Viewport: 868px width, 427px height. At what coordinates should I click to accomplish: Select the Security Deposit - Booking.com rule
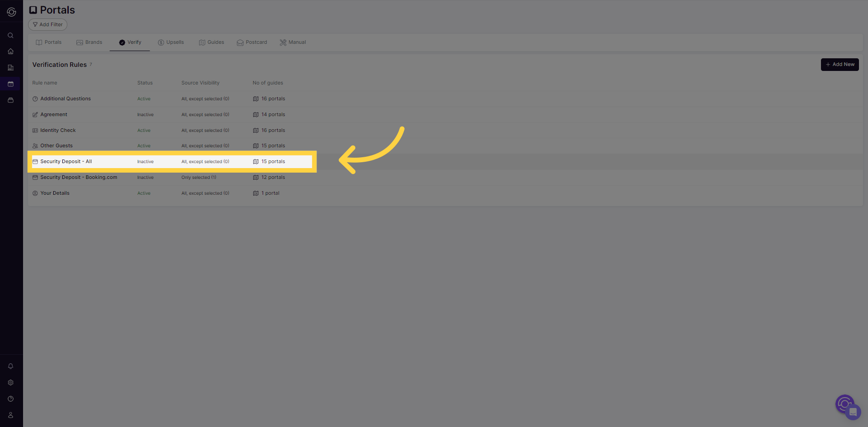pyautogui.click(x=79, y=178)
